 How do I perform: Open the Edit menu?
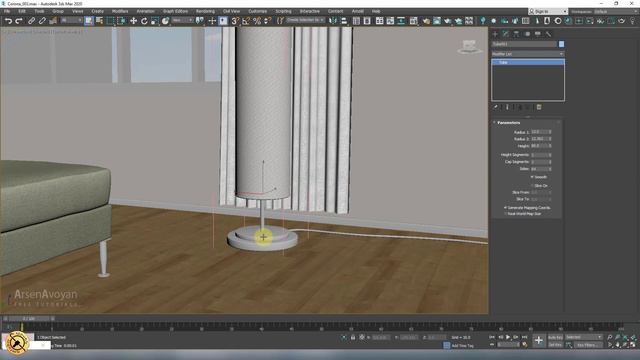tap(22, 11)
